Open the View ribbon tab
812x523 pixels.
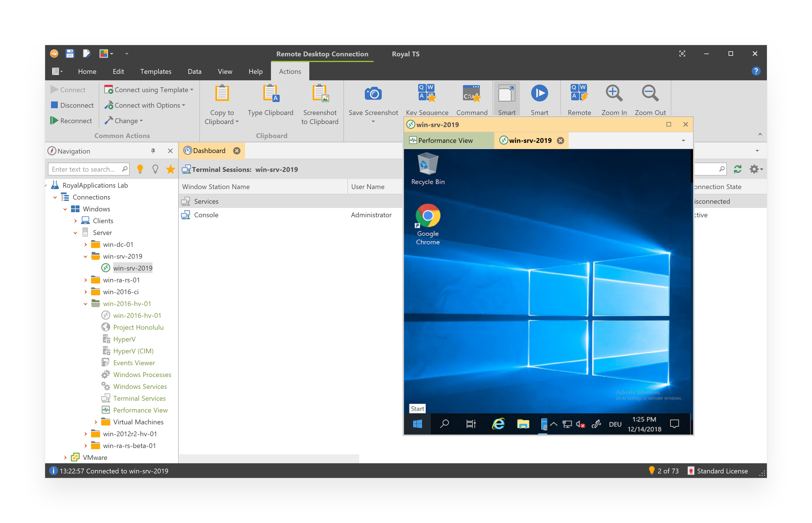[225, 71]
